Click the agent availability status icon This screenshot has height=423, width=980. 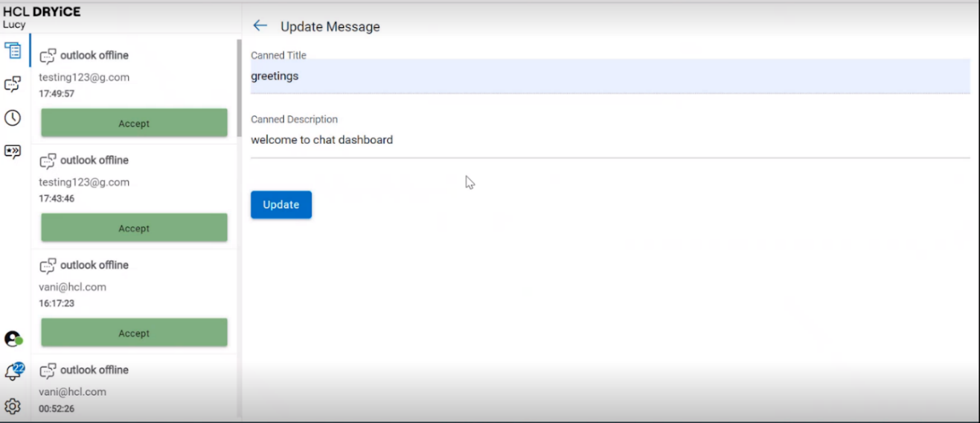pos(13,339)
